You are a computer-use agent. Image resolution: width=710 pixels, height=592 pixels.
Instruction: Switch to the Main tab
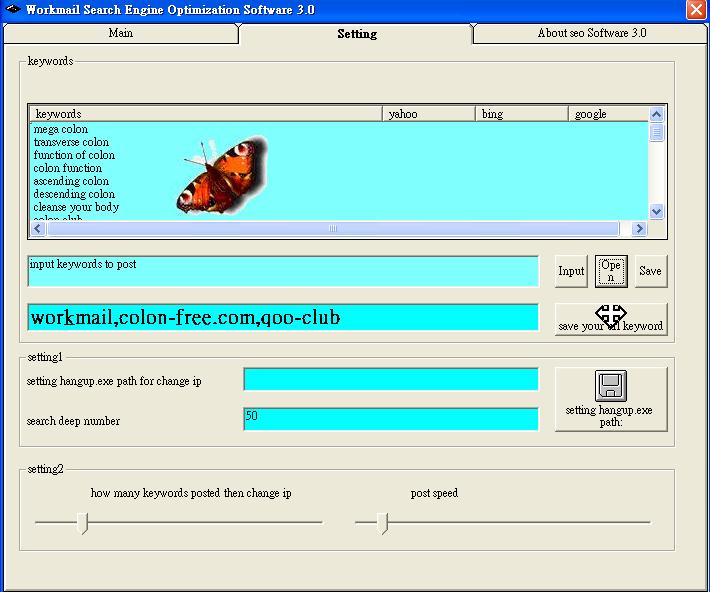click(120, 34)
